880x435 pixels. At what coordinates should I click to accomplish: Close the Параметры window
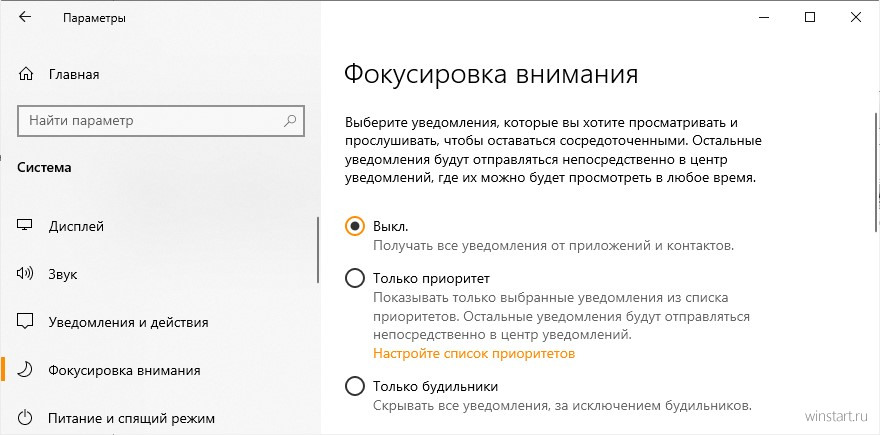coord(856,17)
